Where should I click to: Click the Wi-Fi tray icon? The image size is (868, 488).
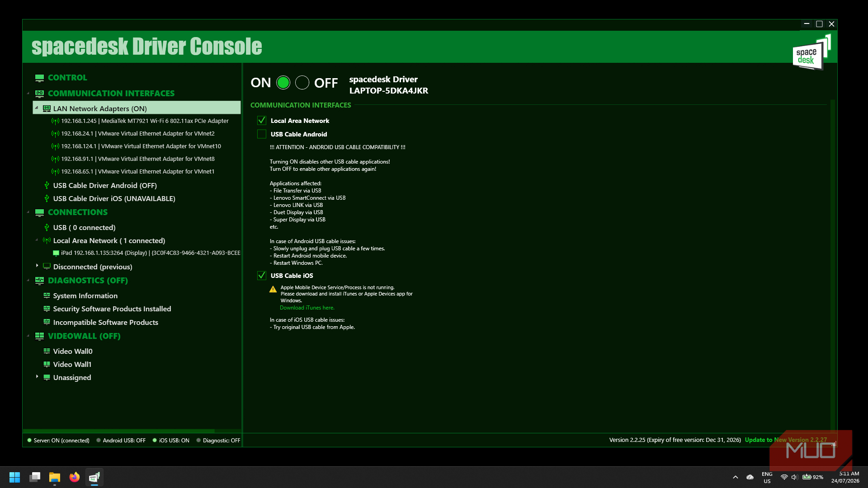coord(784,477)
